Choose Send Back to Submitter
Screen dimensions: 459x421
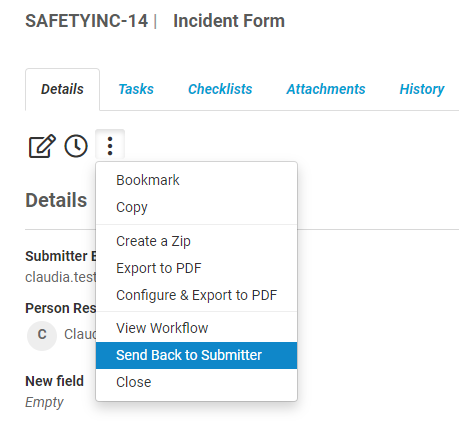tap(196, 355)
